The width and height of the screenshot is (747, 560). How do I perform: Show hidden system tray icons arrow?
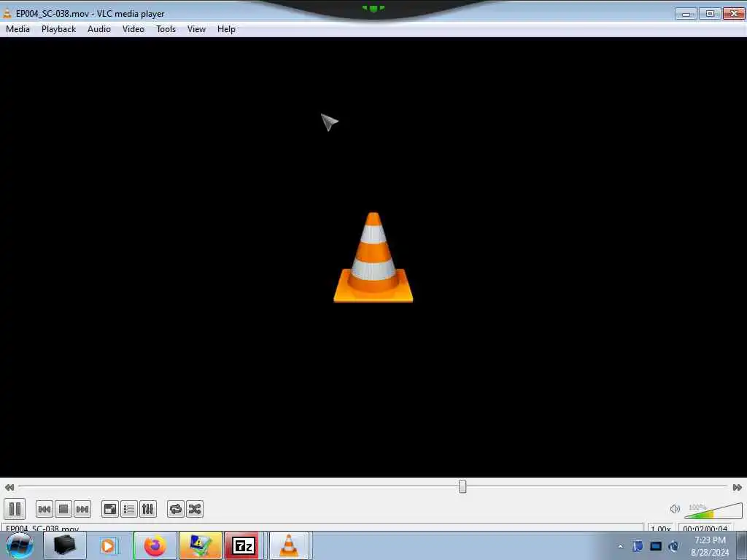pyautogui.click(x=620, y=546)
